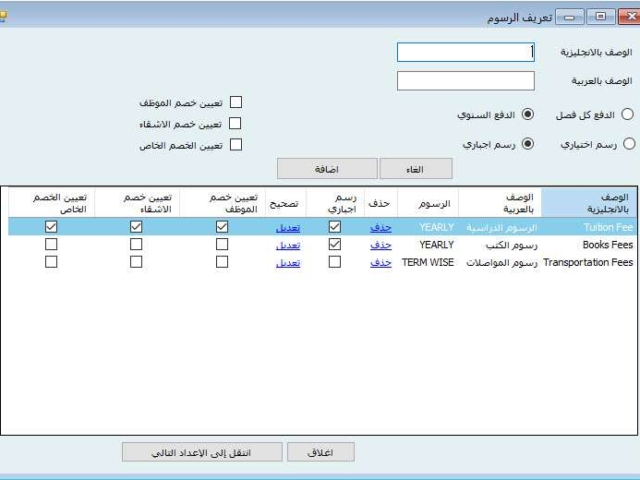Click 'انتقل إلى الإعداد التالي' next setup button
This screenshot has height=480, width=640.
pyautogui.click(x=201, y=452)
